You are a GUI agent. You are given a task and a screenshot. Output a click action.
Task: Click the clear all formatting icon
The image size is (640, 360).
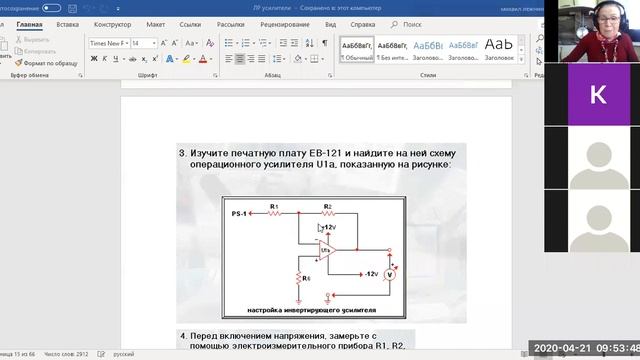click(210, 43)
